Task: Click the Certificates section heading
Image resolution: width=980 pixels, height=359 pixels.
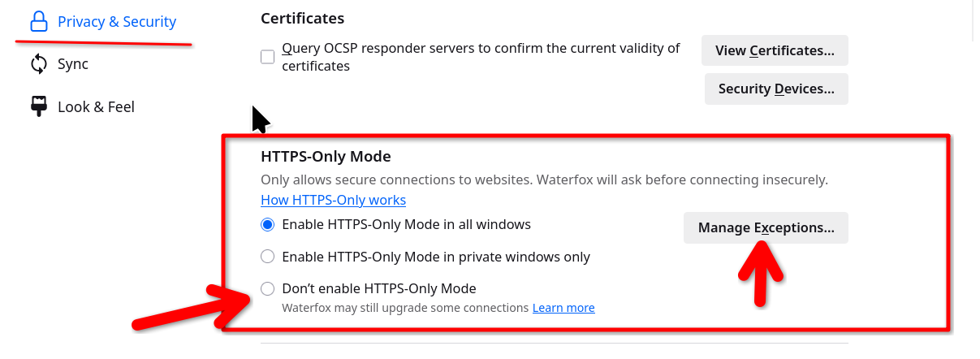Action: (x=302, y=18)
